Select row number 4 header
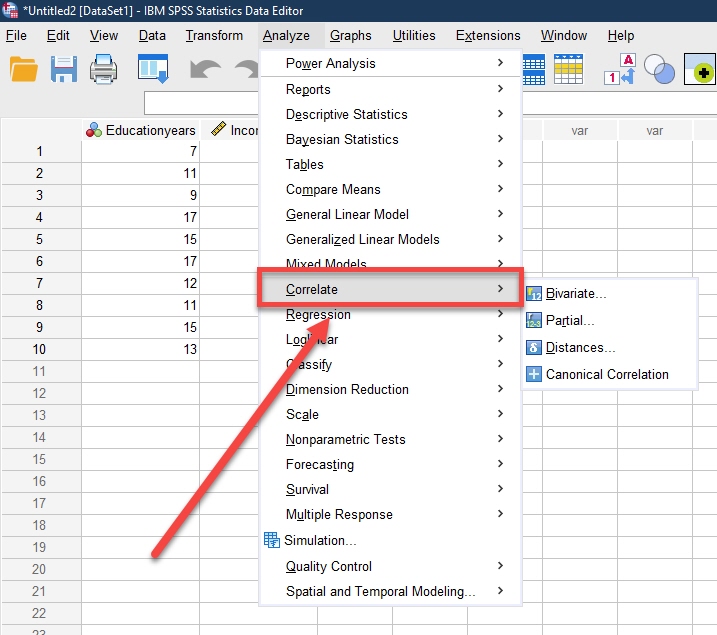The width and height of the screenshot is (717, 635). (40, 217)
